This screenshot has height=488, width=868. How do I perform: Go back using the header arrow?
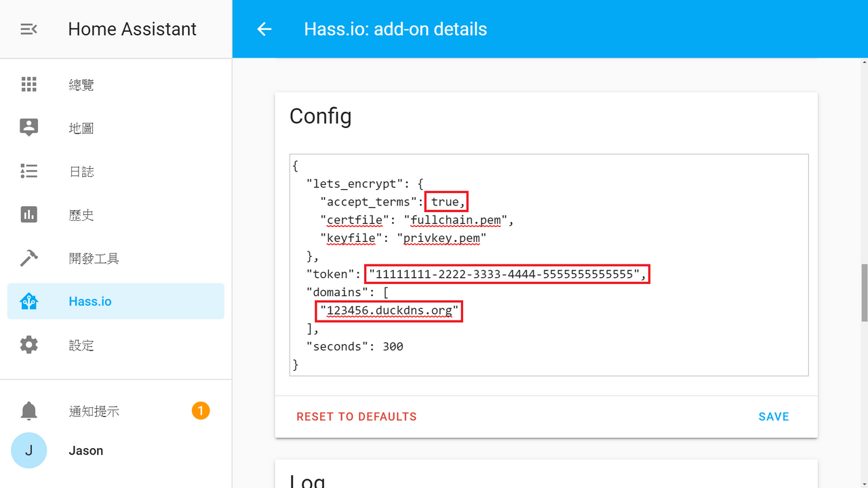pos(264,29)
